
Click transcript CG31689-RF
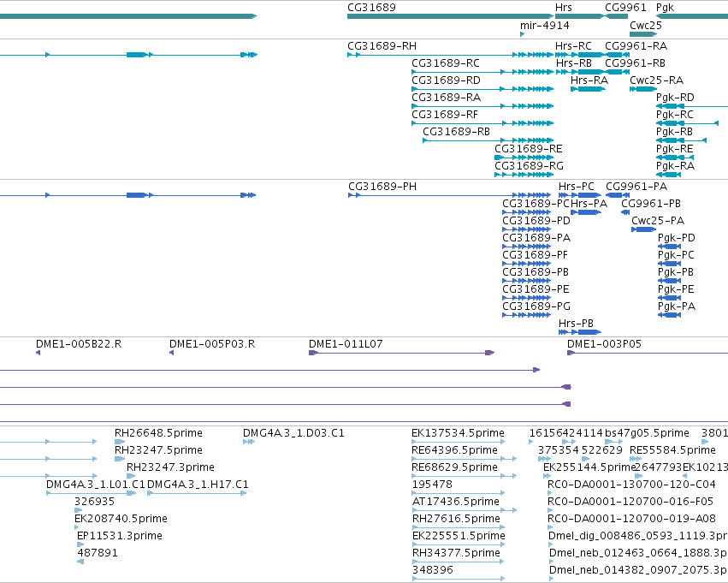(x=482, y=123)
